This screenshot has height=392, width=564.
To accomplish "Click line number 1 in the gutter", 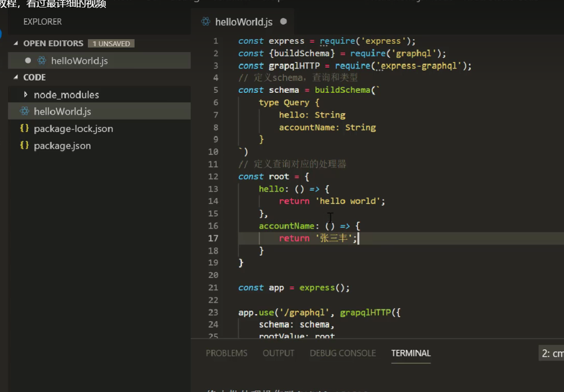I will [x=216, y=41].
